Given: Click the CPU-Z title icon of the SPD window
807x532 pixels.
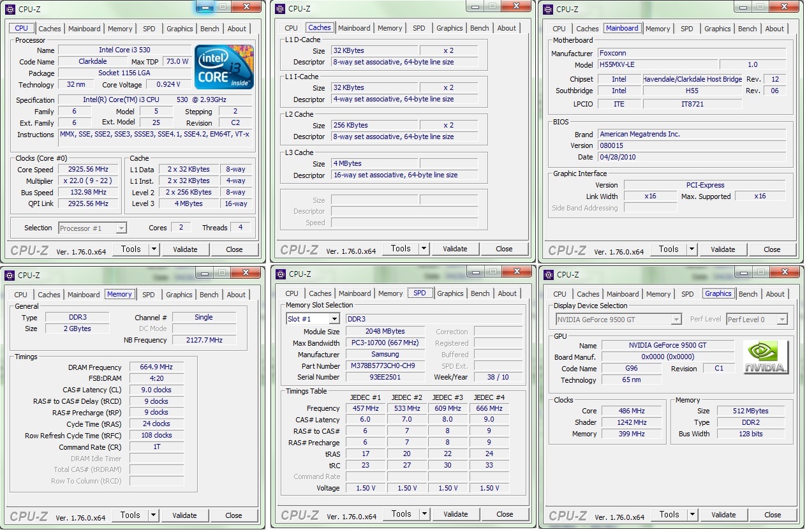Looking at the screenshot, I should [x=279, y=274].
